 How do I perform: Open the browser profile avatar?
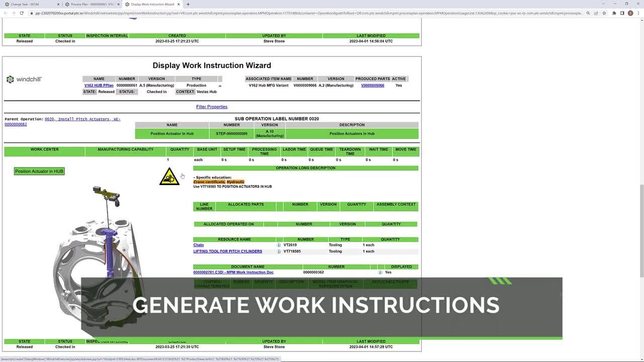(x=630, y=13)
